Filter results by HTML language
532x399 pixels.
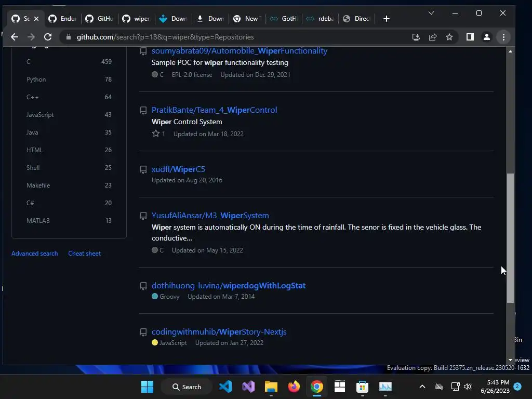click(69, 150)
